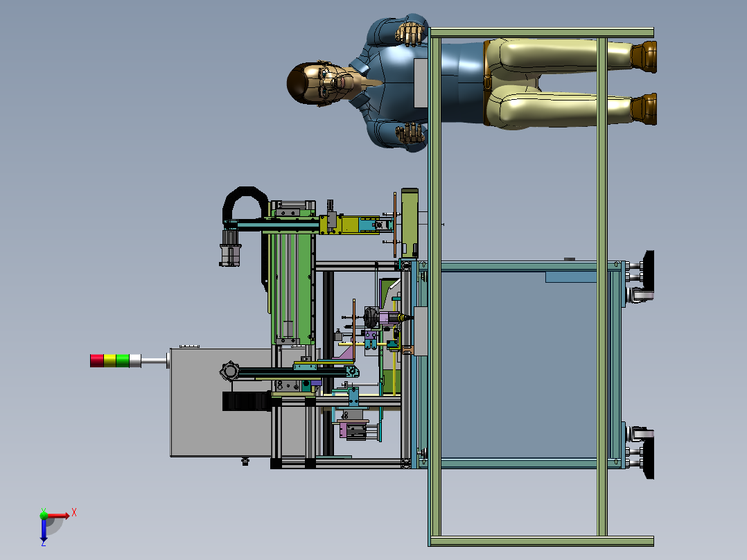The image size is (747, 560).
Task: Select the red segment of the stack light
Action: click(97, 361)
